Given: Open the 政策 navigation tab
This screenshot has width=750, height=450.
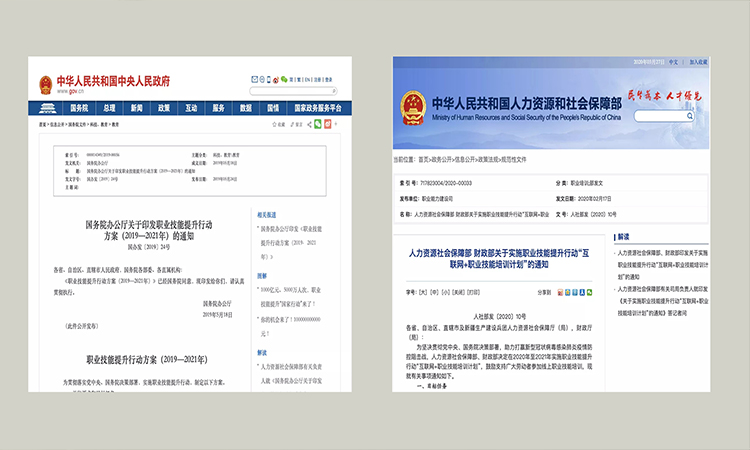Looking at the screenshot, I should click(164, 108).
